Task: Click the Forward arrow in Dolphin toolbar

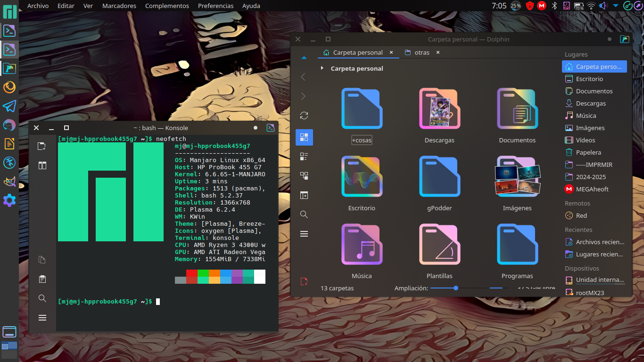Action: (x=304, y=96)
